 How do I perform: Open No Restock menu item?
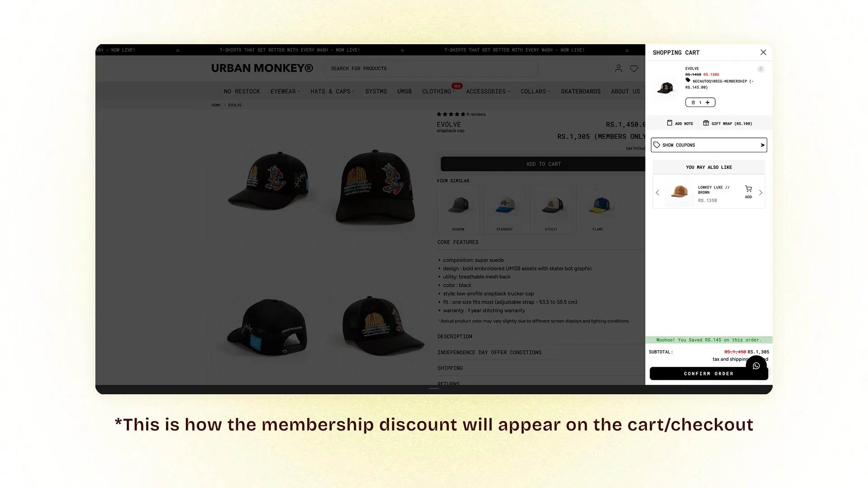point(242,91)
